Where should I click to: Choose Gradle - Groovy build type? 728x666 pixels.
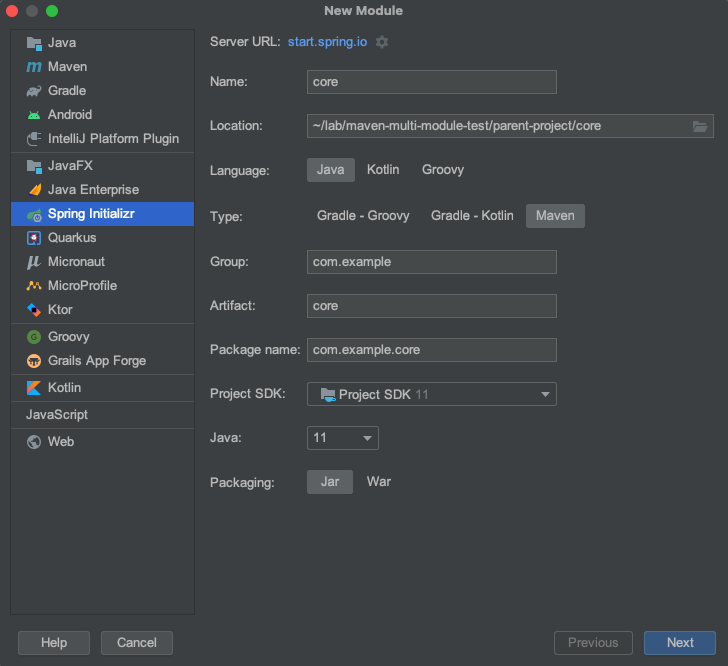tap(363, 215)
